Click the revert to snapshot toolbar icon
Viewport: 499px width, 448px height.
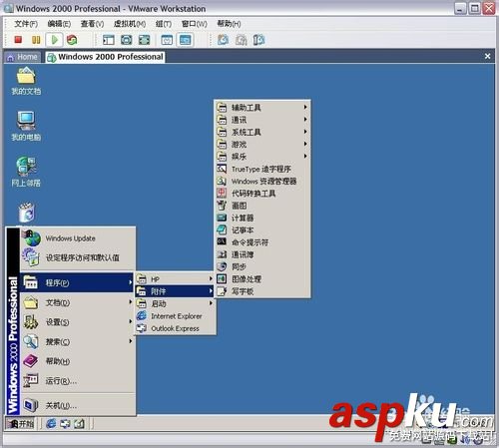pos(242,40)
